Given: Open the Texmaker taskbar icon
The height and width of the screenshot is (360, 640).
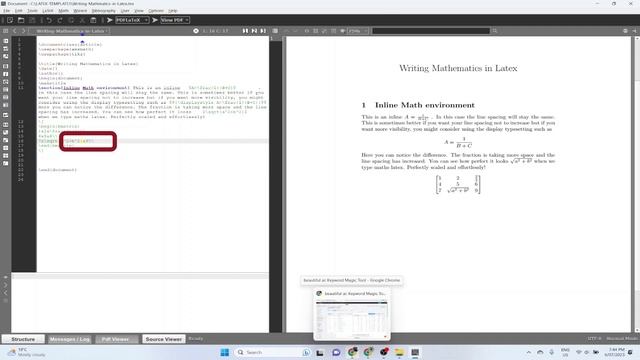Looking at the screenshot, I should click(415, 352).
